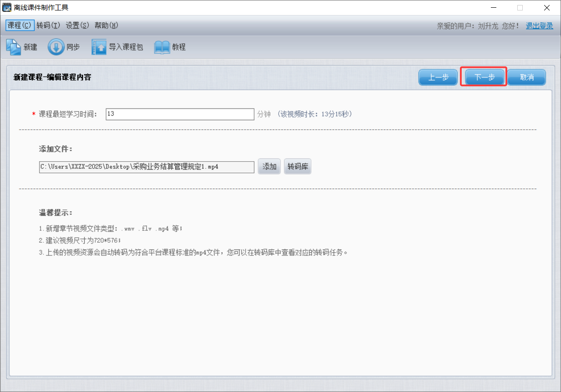Go back with the 上一步 button
The image size is (561, 392).
click(438, 77)
